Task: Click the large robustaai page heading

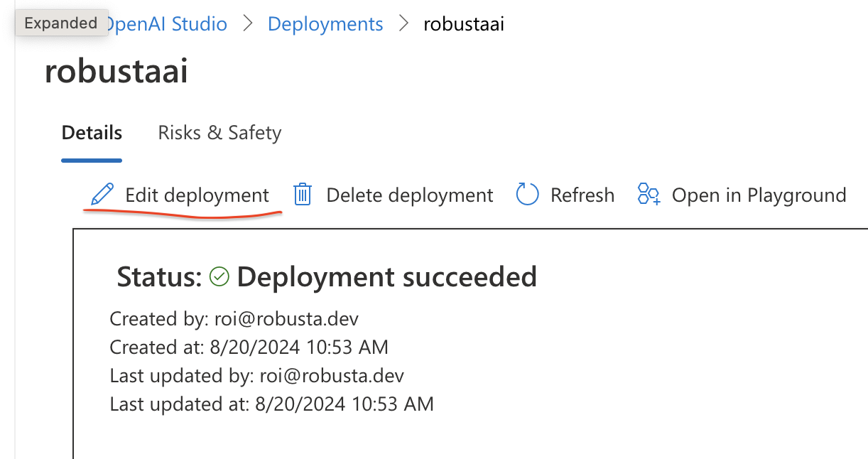Action: 116,72
